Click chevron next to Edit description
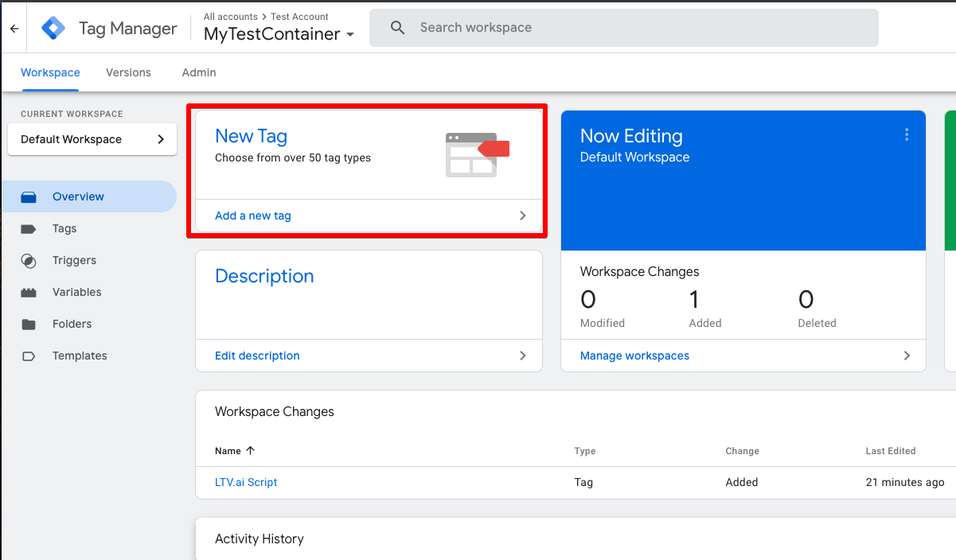 point(523,356)
